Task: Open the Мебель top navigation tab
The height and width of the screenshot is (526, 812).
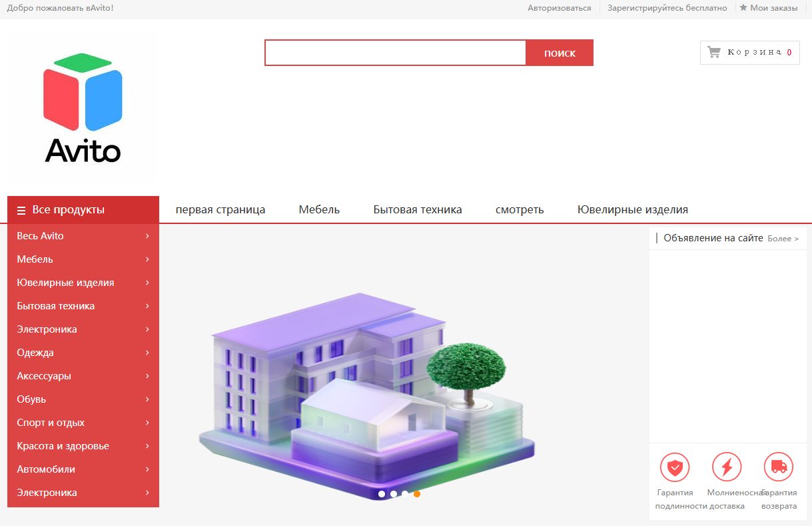Action: (319, 209)
